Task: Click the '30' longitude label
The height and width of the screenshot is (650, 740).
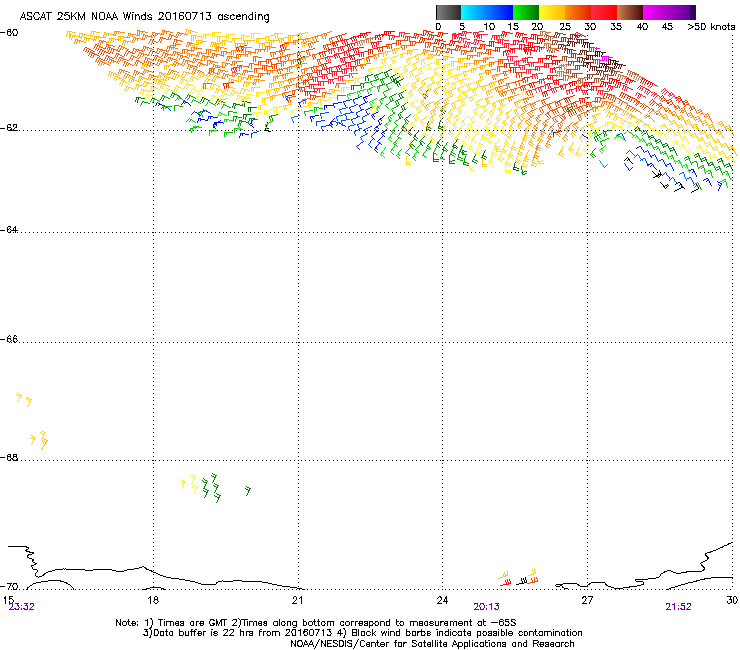Action: [x=732, y=600]
